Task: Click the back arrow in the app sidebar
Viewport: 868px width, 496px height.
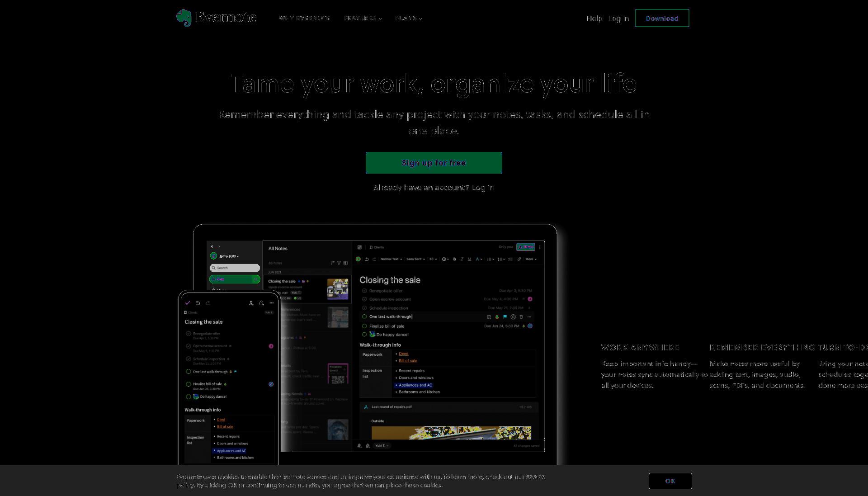Action: 212,246
